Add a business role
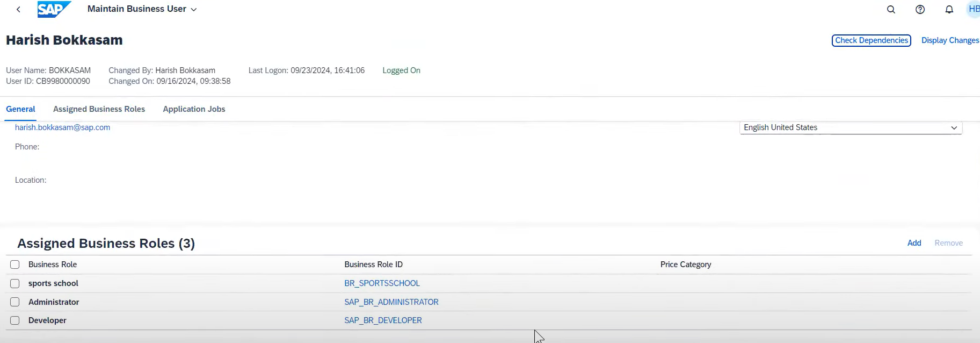 914,243
